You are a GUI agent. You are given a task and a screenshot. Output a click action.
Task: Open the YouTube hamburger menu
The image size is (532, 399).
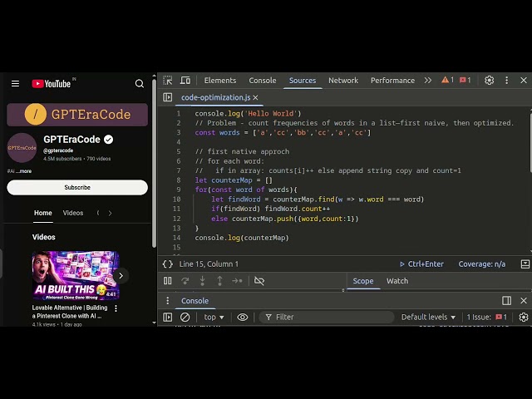pos(15,83)
